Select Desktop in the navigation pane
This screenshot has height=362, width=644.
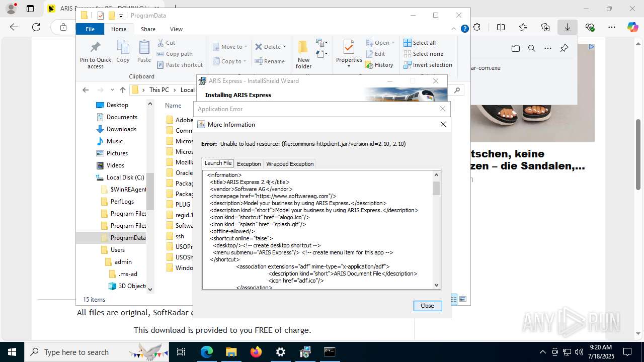(x=117, y=105)
